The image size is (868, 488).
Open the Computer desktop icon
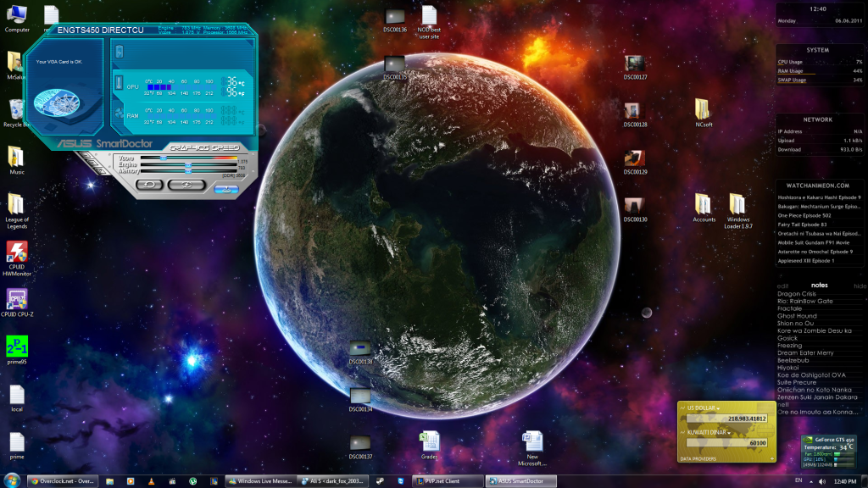tap(17, 19)
